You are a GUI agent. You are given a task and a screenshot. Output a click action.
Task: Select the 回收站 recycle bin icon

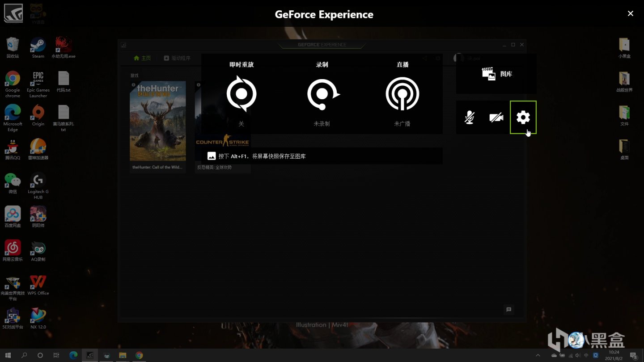click(x=13, y=47)
